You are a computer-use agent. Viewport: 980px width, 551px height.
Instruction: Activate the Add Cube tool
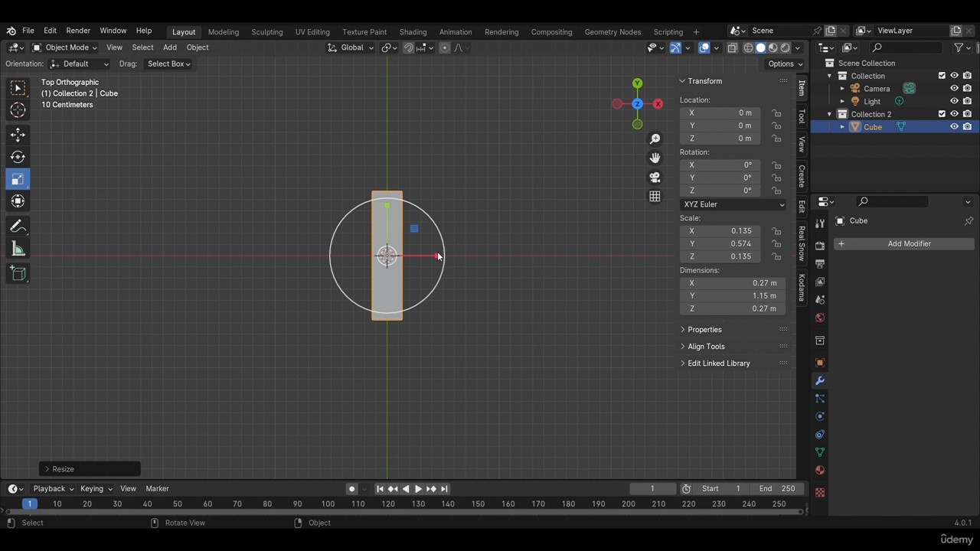coord(18,274)
